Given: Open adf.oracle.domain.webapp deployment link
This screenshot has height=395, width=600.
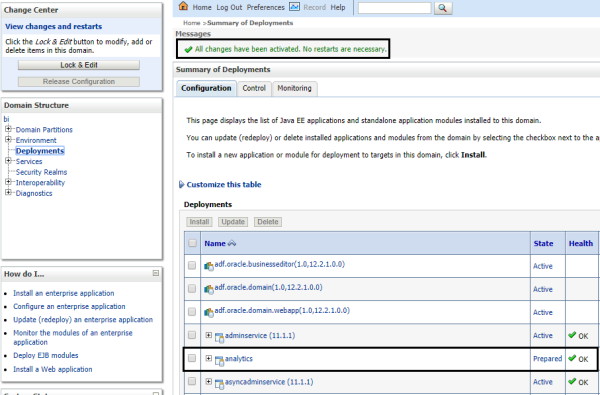Looking at the screenshot, I should [x=282, y=310].
